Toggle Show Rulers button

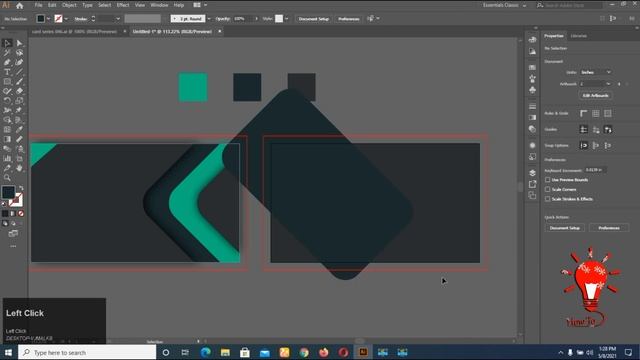[584, 113]
